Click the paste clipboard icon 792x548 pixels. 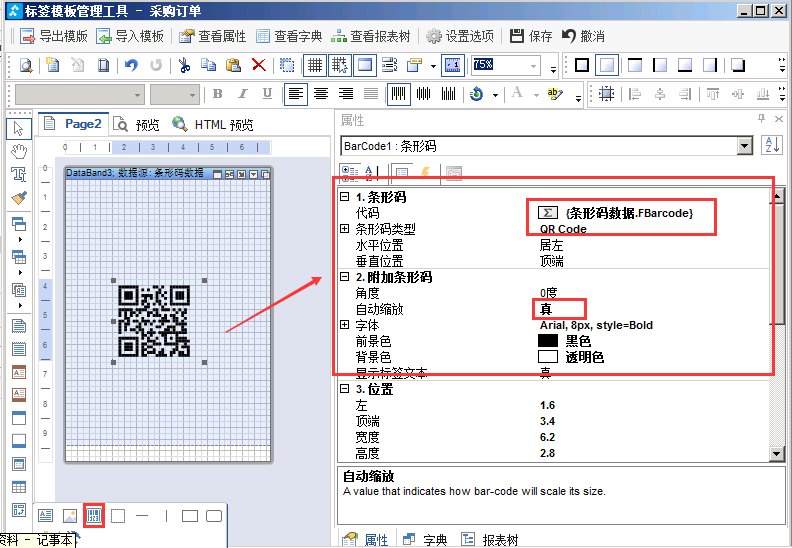[233, 65]
